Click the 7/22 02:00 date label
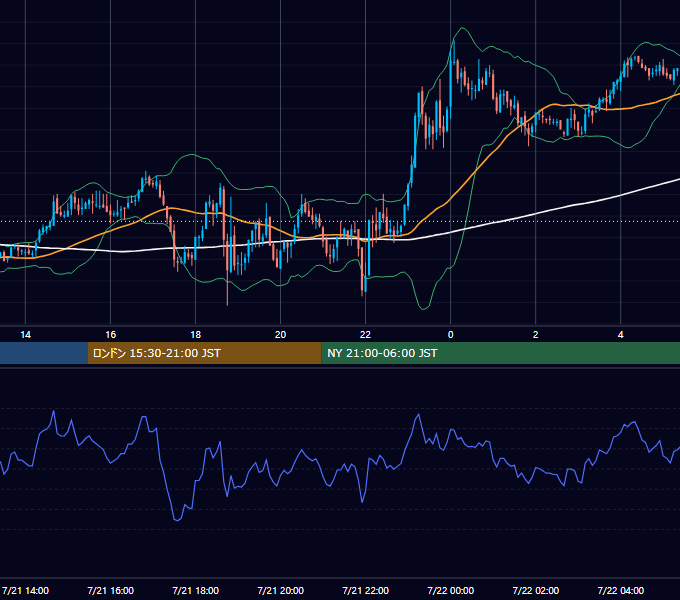Screen dimensions: 680x600 tap(536, 590)
